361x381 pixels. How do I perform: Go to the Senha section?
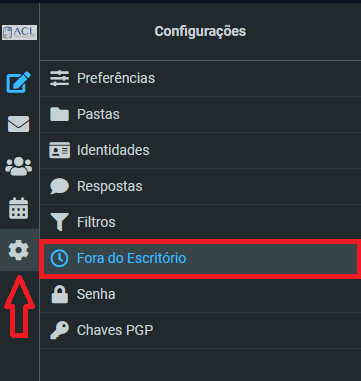click(x=200, y=294)
